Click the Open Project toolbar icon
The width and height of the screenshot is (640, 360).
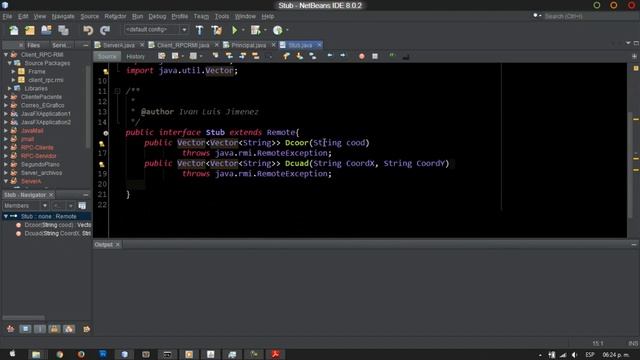click(46, 30)
